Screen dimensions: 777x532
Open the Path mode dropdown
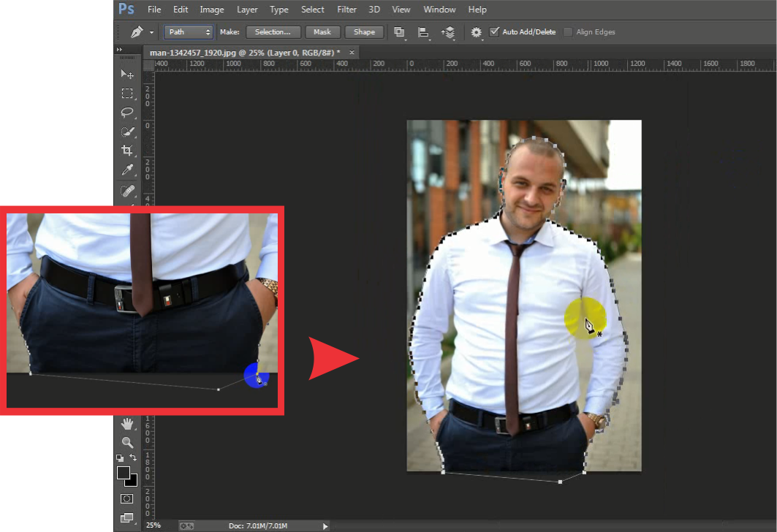188,31
